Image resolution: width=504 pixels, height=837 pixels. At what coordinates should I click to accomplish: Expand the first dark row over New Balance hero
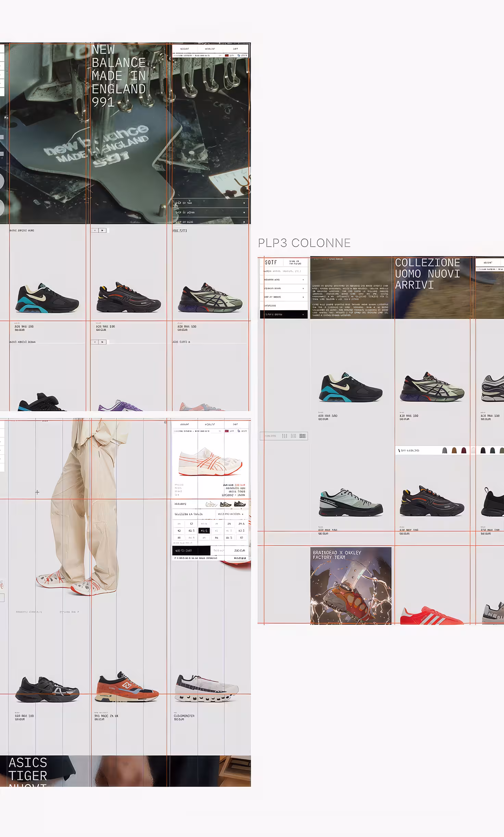[210, 203]
